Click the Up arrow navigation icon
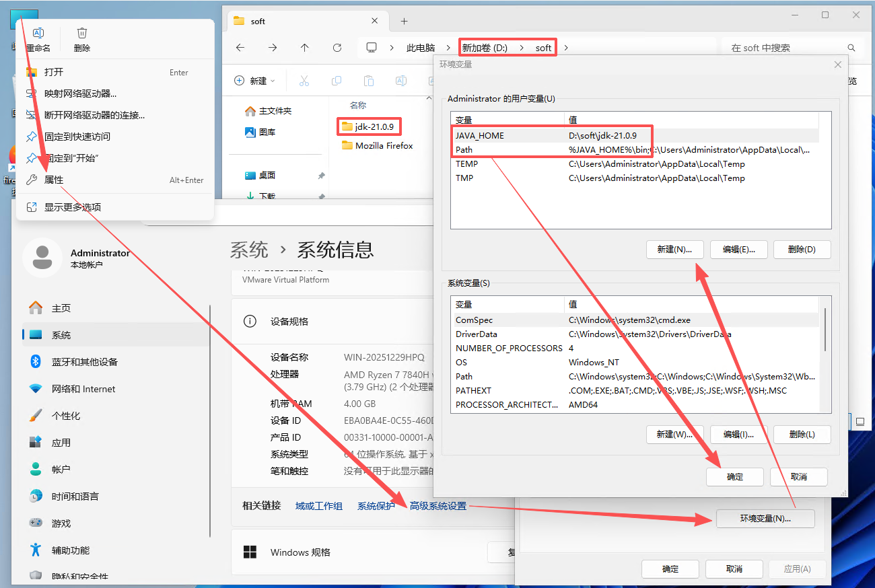 [x=305, y=48]
